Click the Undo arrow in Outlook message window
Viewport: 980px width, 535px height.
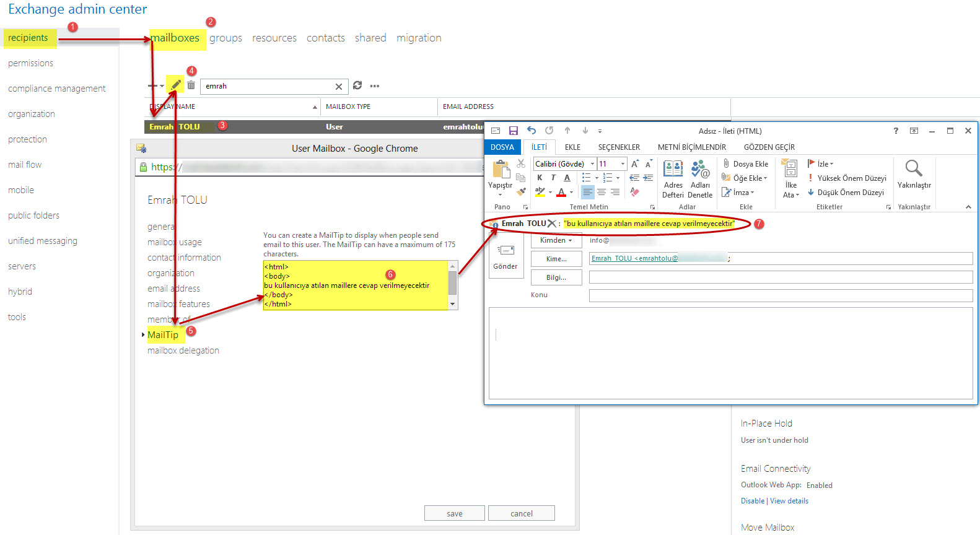[532, 131]
